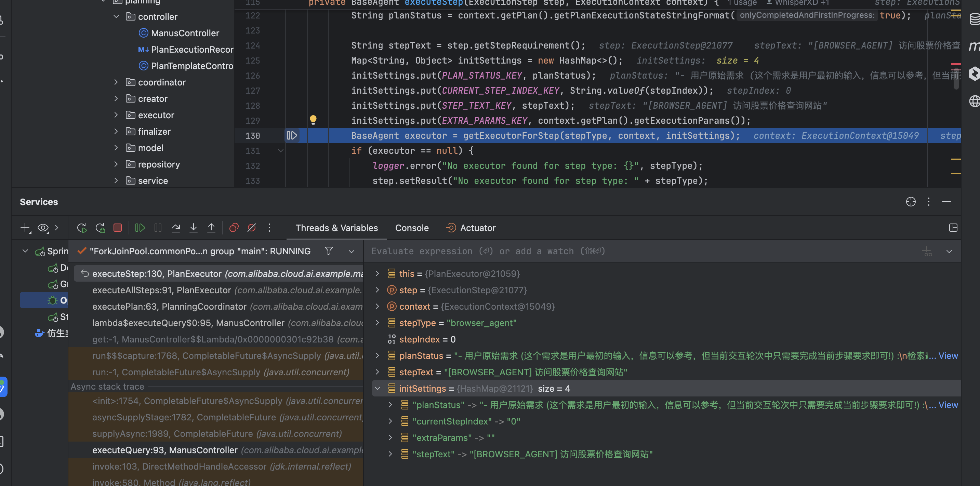Image resolution: width=980 pixels, height=486 pixels.
Task: Switch to the Console tab
Action: click(412, 228)
